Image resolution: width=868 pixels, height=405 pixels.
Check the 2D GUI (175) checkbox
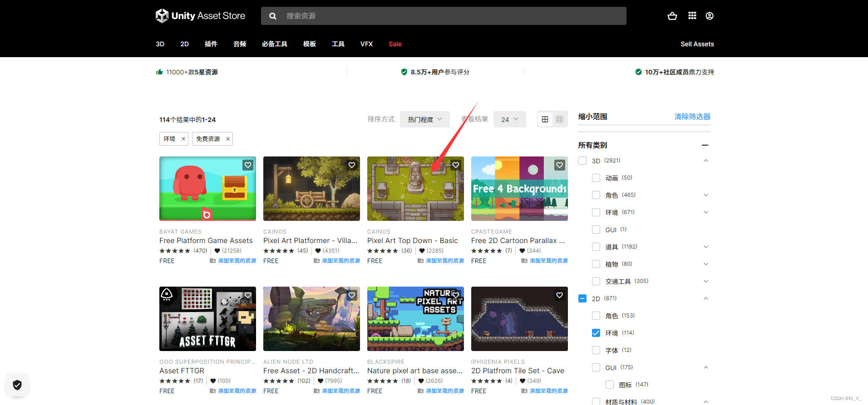[596, 367]
